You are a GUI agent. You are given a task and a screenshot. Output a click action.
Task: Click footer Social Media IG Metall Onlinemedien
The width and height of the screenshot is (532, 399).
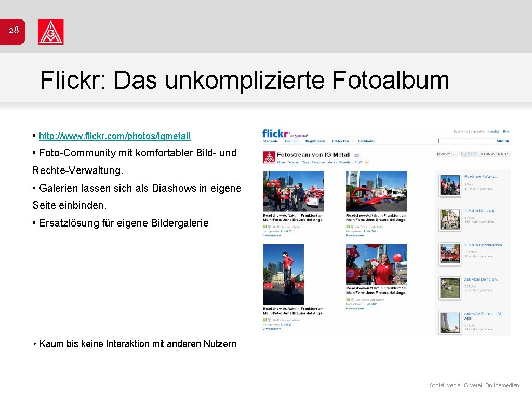pyautogui.click(x=474, y=385)
